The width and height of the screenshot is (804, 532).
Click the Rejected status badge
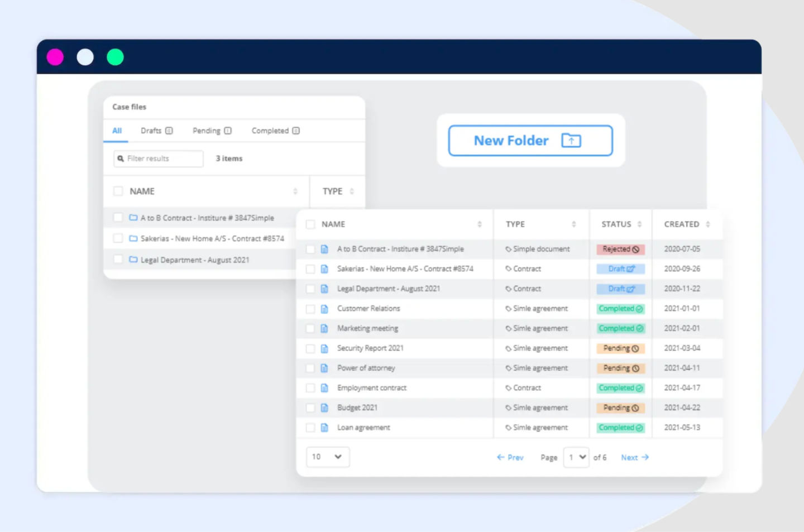(621, 249)
